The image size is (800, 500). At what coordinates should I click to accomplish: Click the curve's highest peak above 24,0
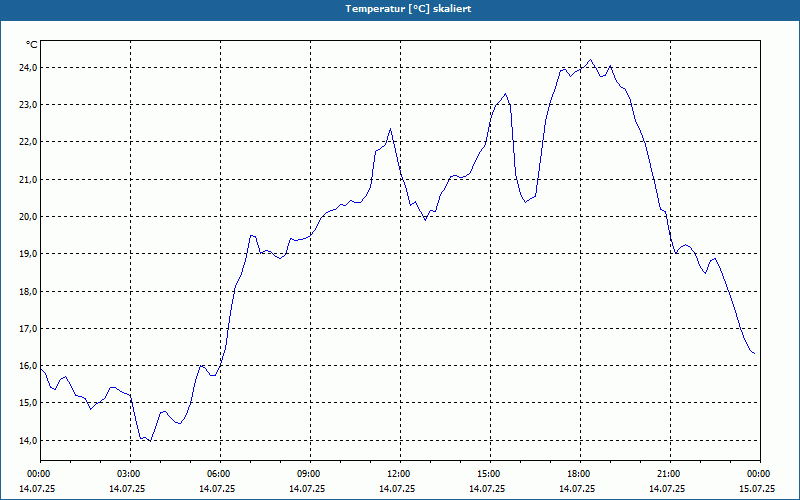click(x=590, y=60)
